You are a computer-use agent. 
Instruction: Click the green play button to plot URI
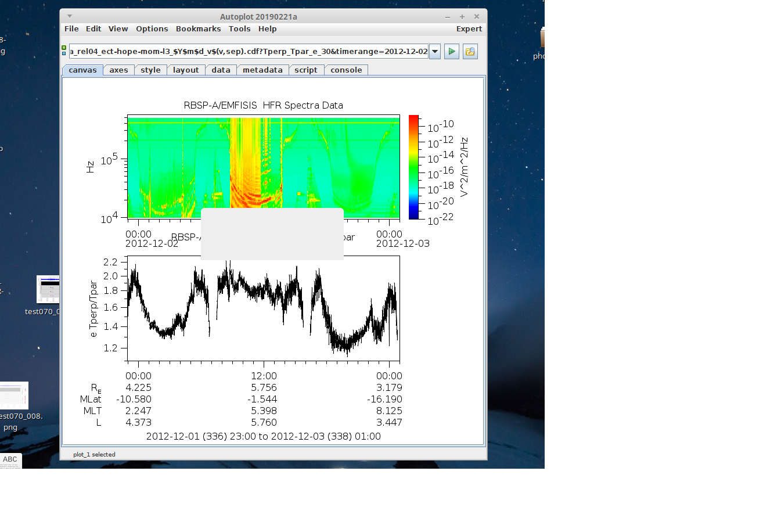coord(451,52)
